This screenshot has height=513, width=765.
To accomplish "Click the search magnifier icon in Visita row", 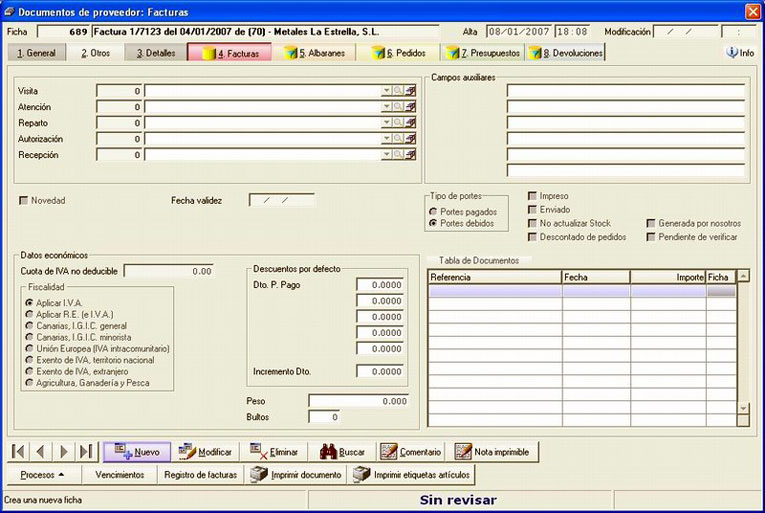I will [x=398, y=91].
